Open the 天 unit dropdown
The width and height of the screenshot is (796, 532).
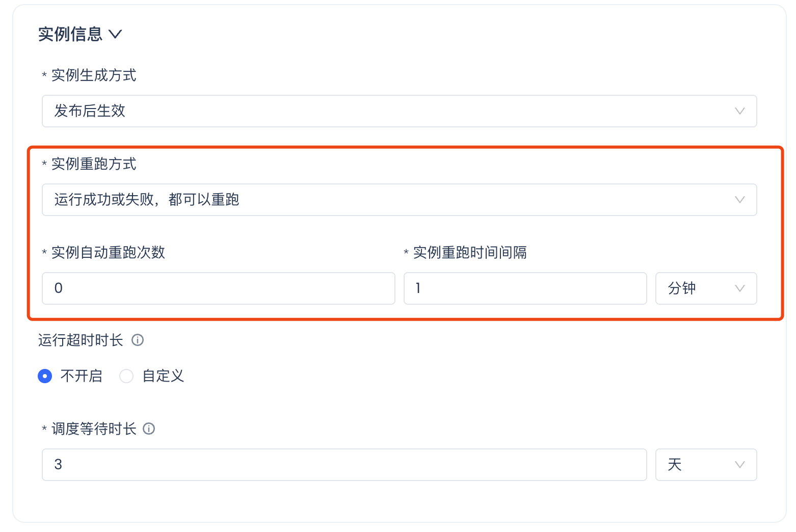coord(706,465)
